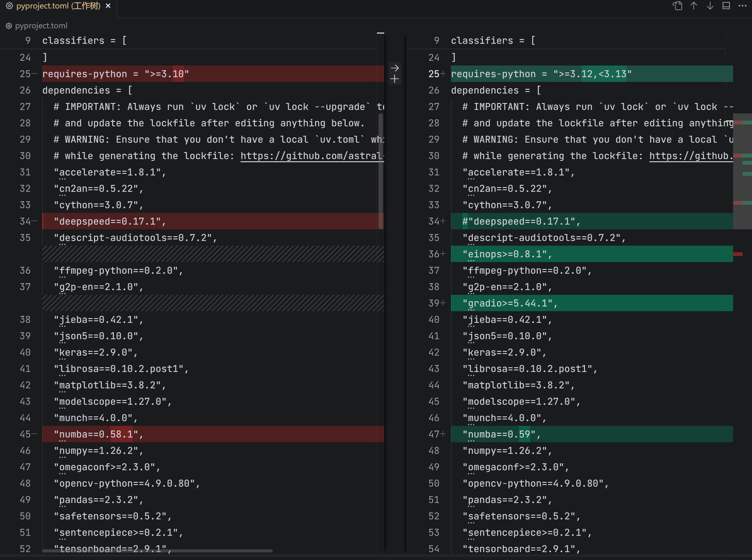Screen dimensions: 752x560
Task: Click sticky header 'classifiers = [' in right pane
Action: 493,41
